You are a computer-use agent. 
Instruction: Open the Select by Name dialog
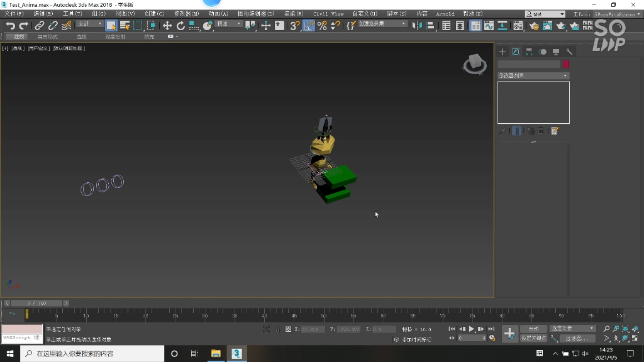pyautogui.click(x=125, y=26)
